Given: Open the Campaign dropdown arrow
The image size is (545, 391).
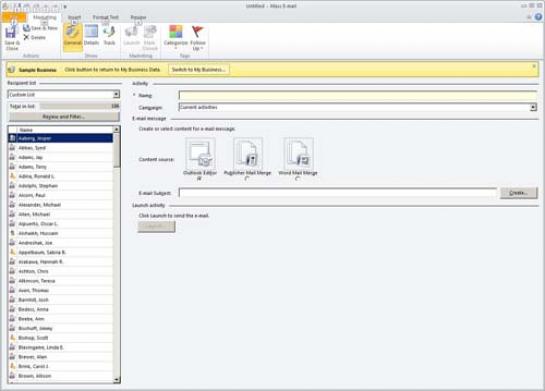Looking at the screenshot, I should tap(533, 107).
